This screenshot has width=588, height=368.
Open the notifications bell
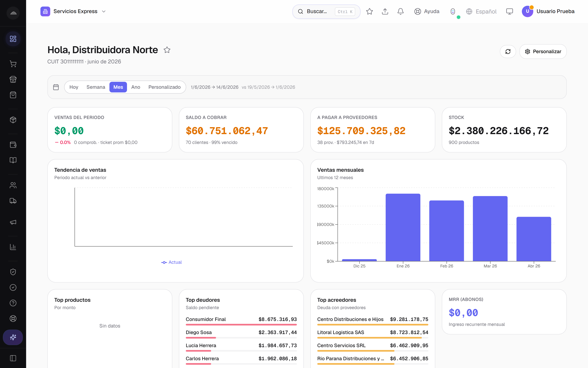(x=401, y=11)
